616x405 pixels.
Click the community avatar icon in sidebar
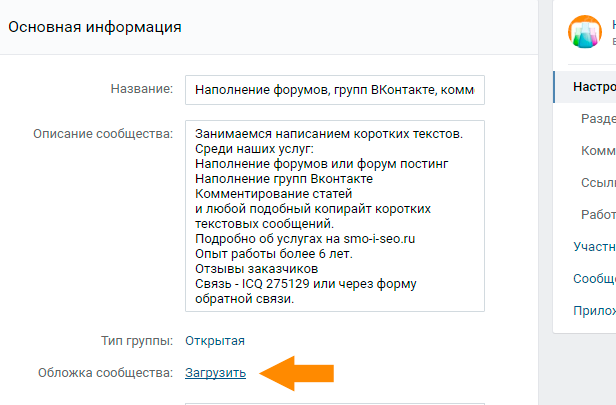point(584,33)
